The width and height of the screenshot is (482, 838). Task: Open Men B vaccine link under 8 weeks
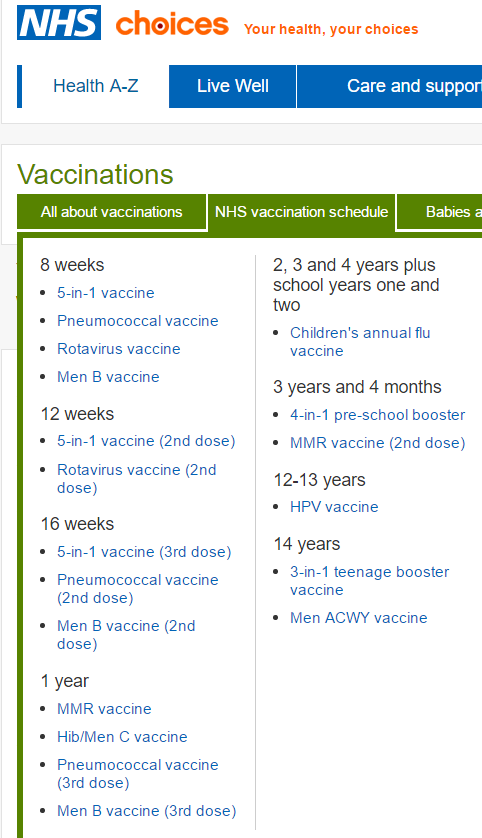click(108, 377)
